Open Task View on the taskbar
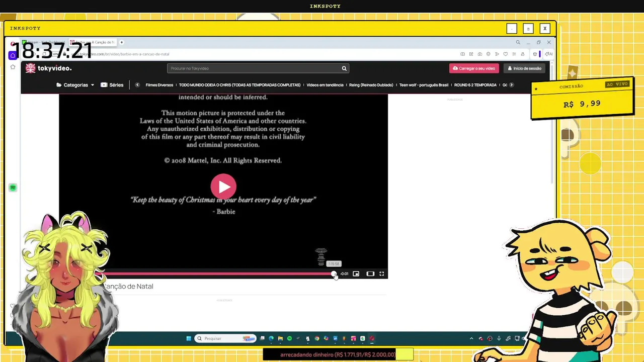644x362 pixels. [x=262, y=338]
